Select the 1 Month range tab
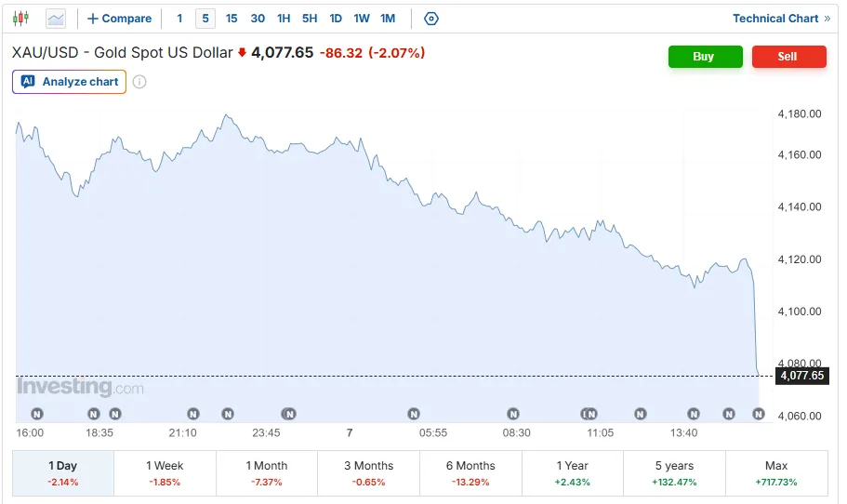Image resolution: width=847 pixels, height=504 pixels. click(x=266, y=473)
